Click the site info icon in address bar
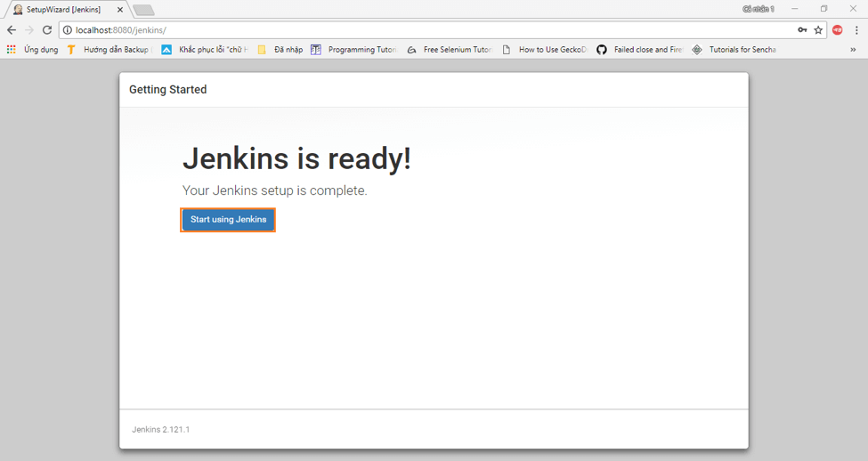 [67, 30]
